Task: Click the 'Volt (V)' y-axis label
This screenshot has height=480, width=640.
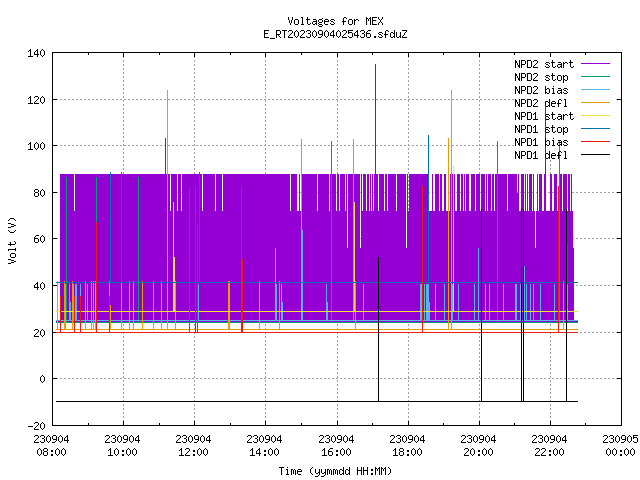Action: pyautogui.click(x=12, y=240)
